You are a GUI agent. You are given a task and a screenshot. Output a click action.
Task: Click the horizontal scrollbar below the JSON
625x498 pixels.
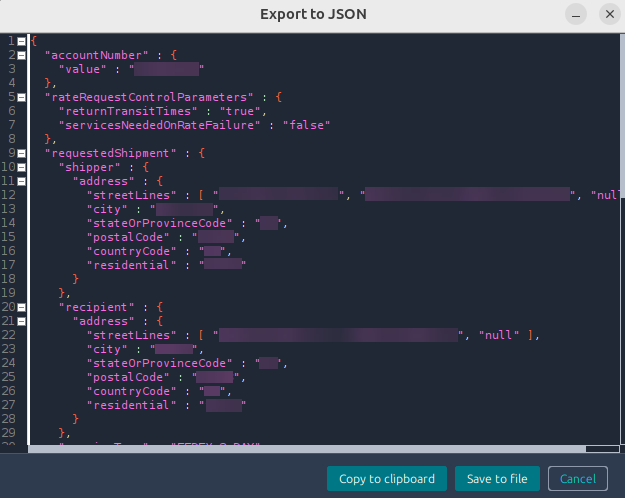300,450
